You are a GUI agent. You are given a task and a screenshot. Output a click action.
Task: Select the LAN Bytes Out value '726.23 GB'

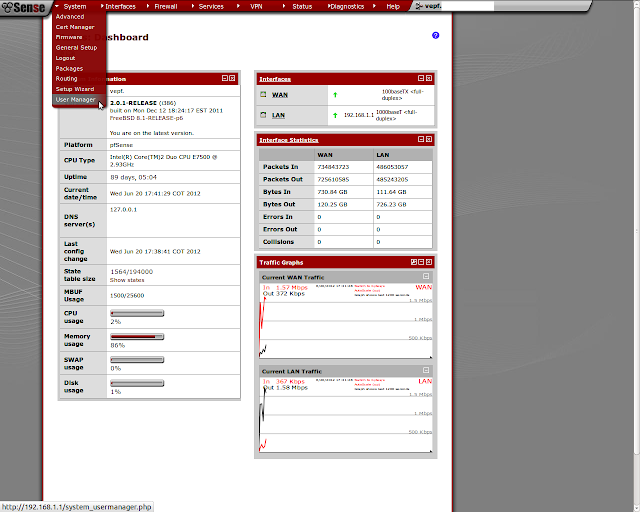pos(391,205)
